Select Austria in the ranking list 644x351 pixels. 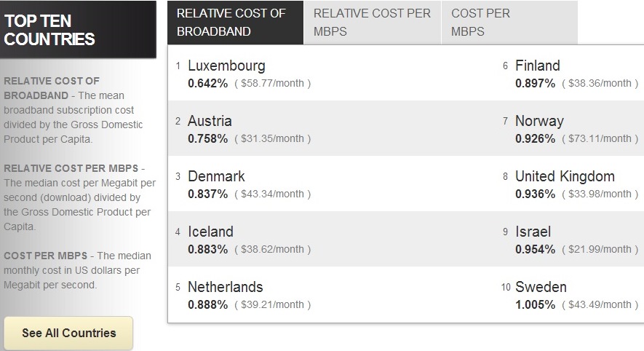pyautogui.click(x=210, y=122)
